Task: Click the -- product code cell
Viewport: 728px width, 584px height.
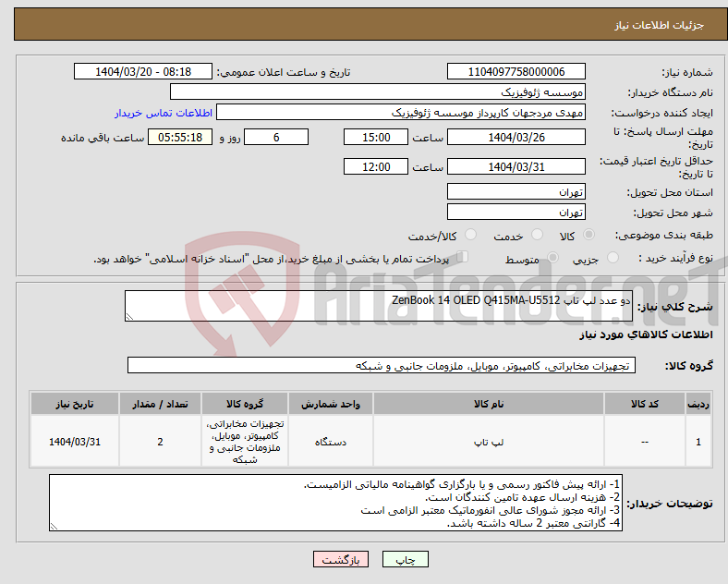Action: point(645,442)
